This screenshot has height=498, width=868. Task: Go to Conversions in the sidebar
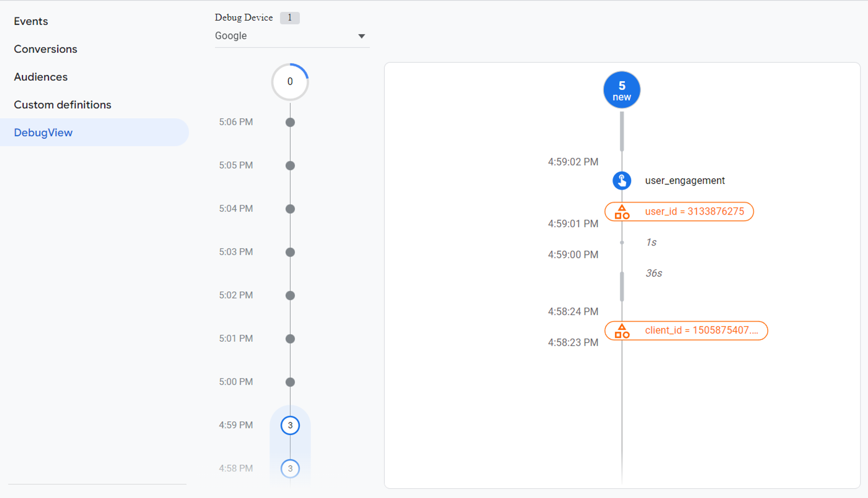click(45, 49)
